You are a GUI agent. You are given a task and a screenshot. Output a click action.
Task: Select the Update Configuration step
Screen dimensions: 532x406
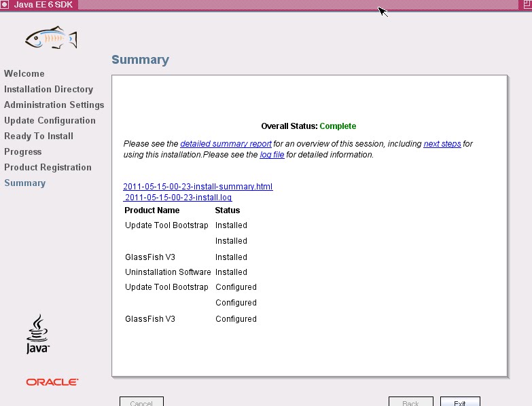coord(50,120)
